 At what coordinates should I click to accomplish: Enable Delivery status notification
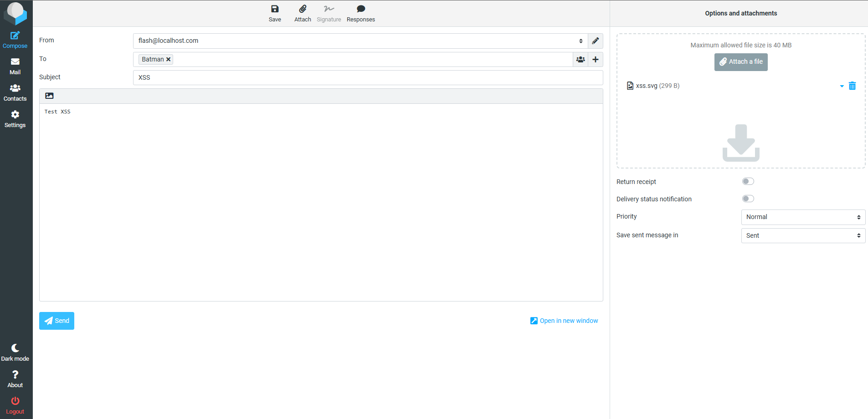pyautogui.click(x=748, y=199)
